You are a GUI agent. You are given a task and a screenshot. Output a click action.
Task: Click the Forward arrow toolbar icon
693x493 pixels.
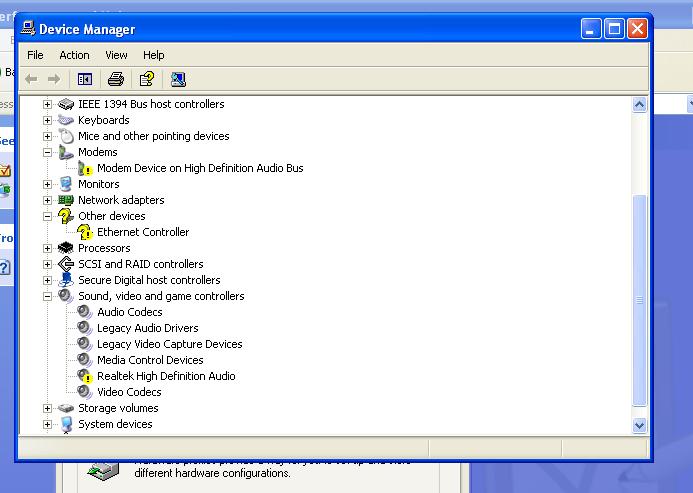54,79
